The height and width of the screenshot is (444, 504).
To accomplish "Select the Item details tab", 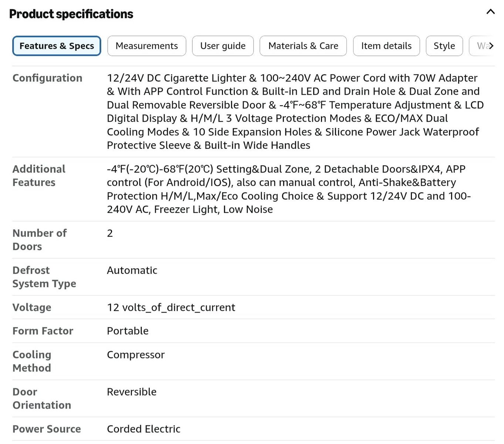I will tap(386, 46).
